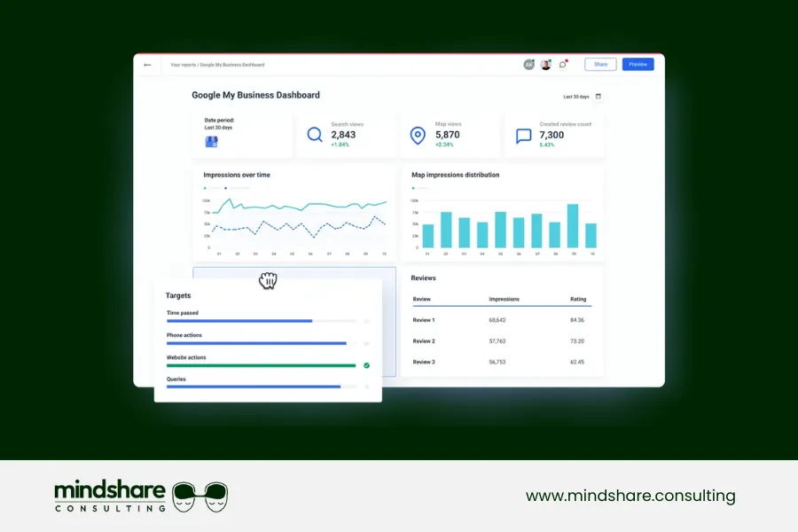Click the Preview button

tap(638, 64)
